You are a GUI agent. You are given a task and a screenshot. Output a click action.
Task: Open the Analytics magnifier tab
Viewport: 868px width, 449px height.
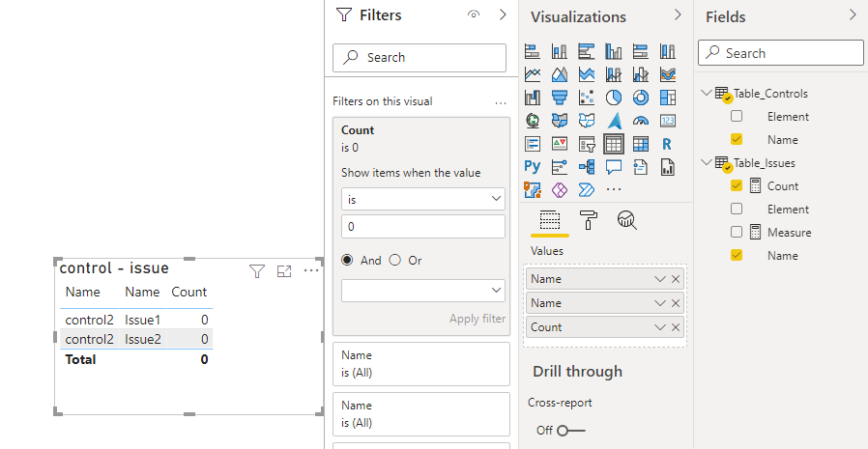(626, 220)
